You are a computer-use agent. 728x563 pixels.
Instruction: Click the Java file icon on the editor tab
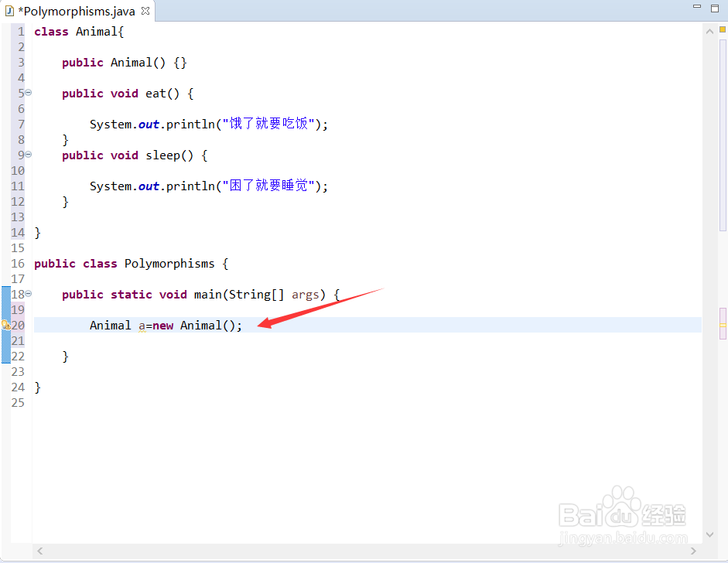pyautogui.click(x=9, y=11)
